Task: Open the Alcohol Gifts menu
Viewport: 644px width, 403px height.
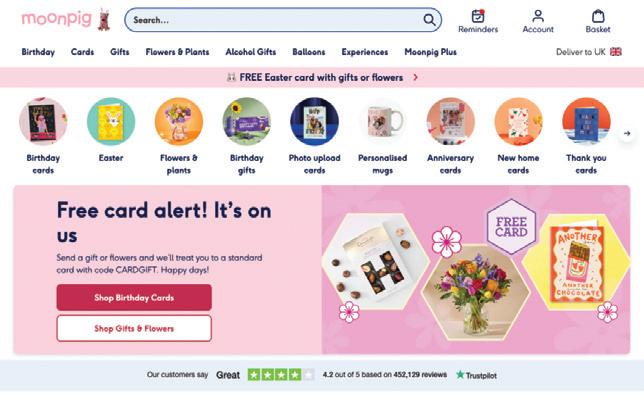Action: click(251, 52)
